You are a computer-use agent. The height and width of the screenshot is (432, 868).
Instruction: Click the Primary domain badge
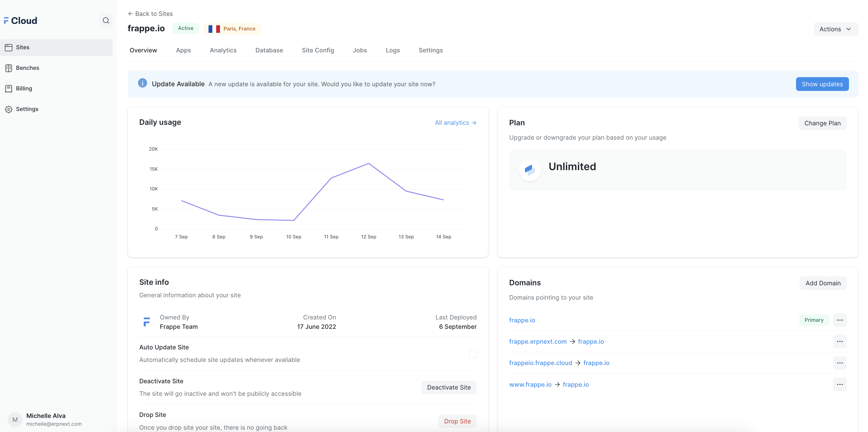point(814,320)
